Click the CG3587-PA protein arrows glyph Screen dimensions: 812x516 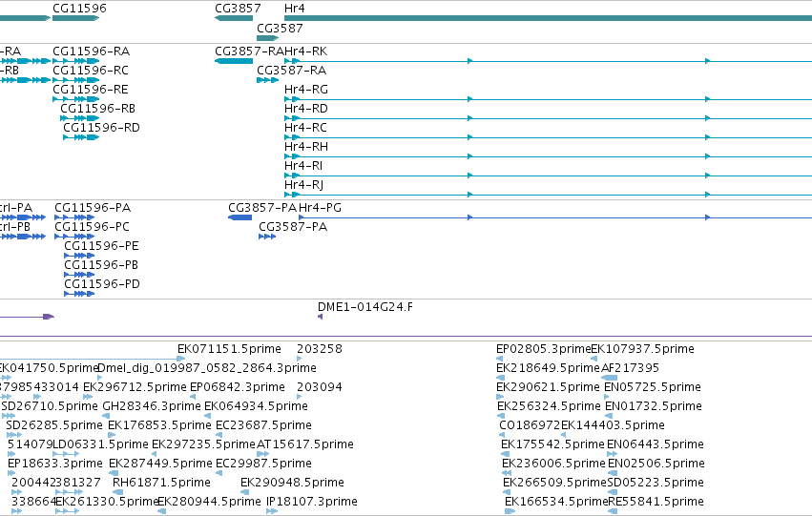(267, 237)
